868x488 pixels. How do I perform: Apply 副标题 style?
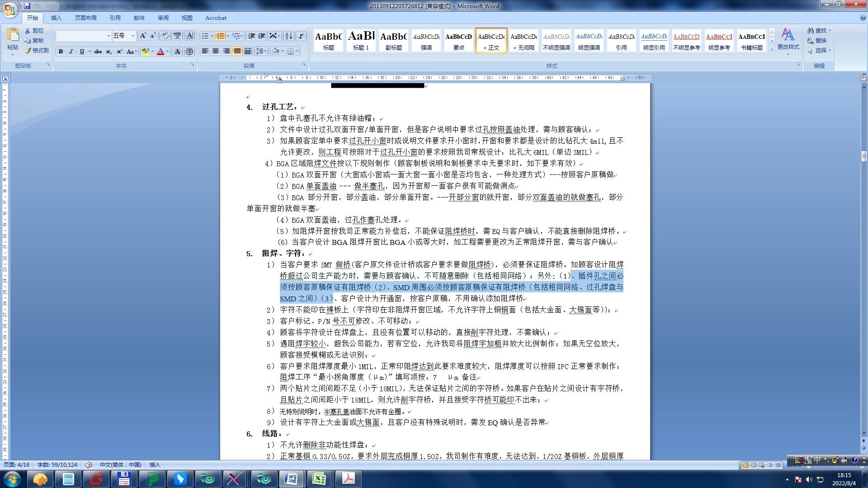coord(394,40)
